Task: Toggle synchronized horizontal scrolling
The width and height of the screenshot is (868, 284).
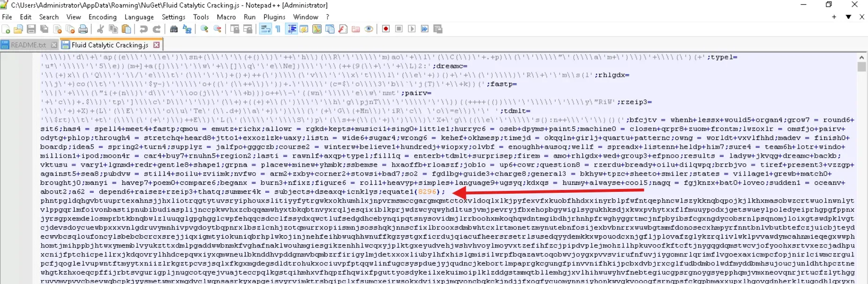Action: (x=248, y=29)
